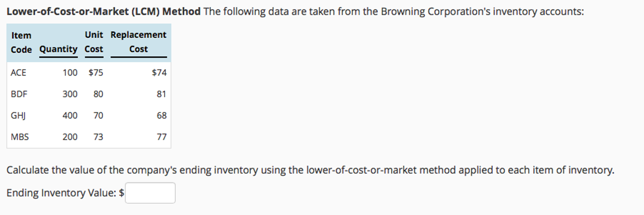
Task: Click the replacement cost 68 for GHJ
Action: [162, 116]
